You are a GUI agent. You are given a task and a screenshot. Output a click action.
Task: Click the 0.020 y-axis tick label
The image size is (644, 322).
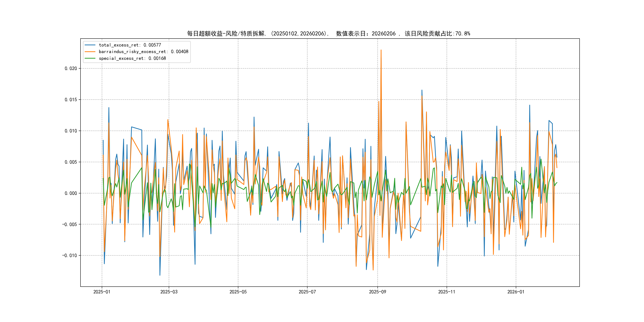[71, 69]
